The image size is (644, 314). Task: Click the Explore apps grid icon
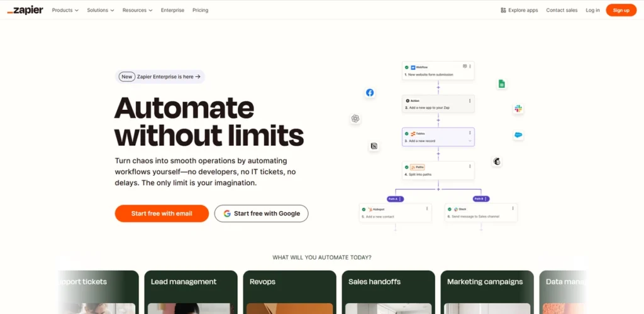(x=503, y=10)
